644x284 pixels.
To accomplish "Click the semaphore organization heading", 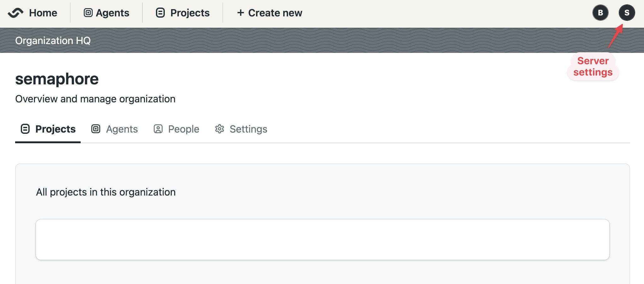I will tap(57, 79).
